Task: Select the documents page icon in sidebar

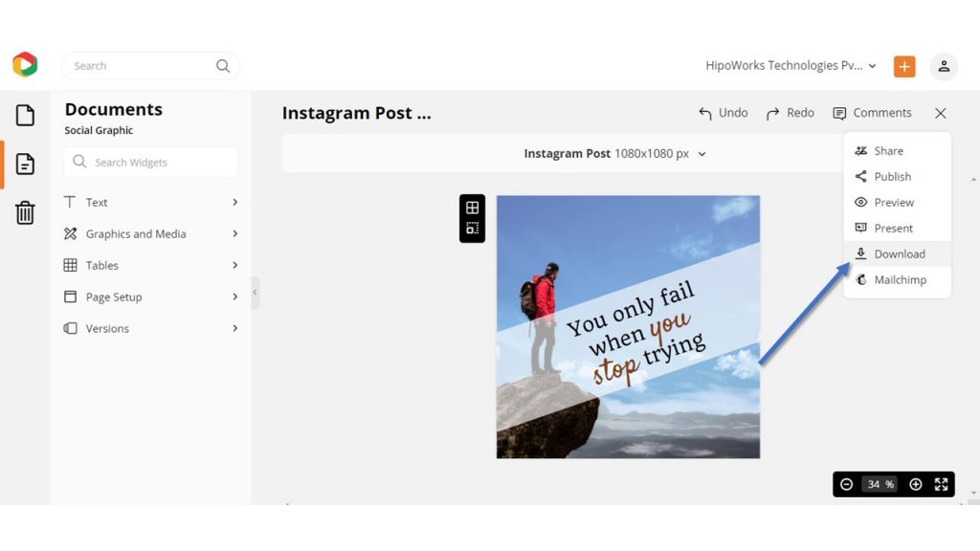Action: pyautogui.click(x=25, y=164)
